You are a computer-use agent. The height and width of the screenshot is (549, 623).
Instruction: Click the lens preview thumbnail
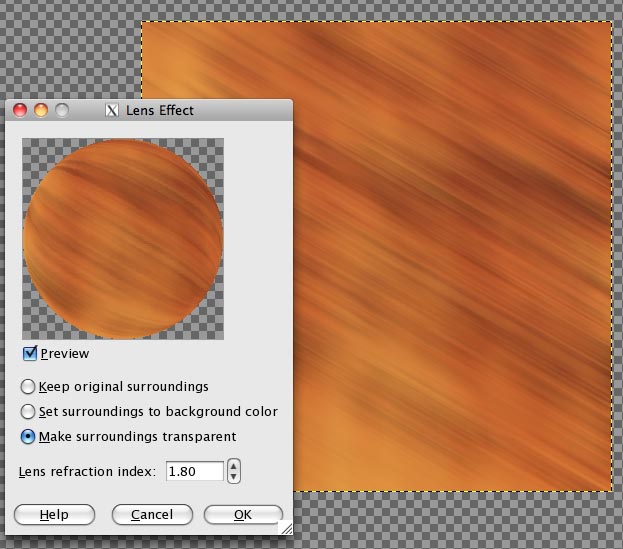tap(123, 239)
